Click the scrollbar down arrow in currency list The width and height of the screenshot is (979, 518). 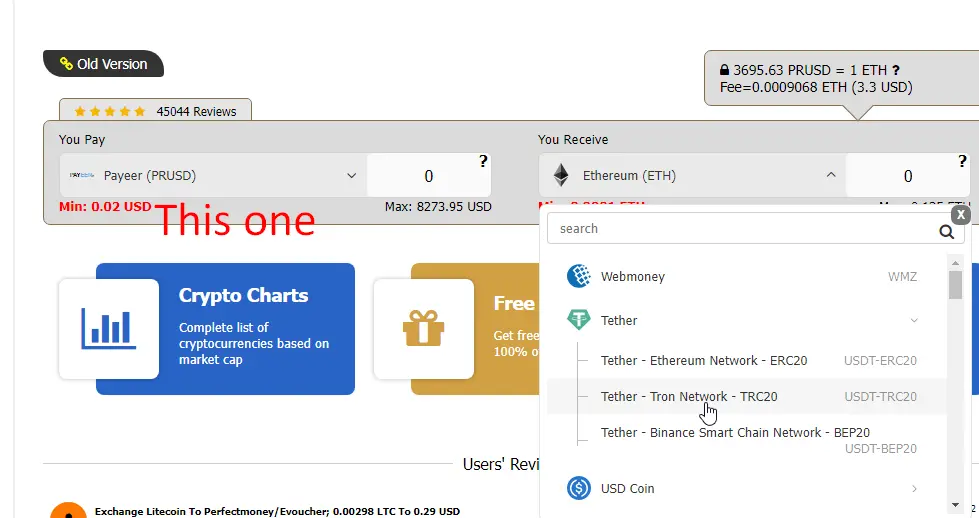tap(955, 504)
